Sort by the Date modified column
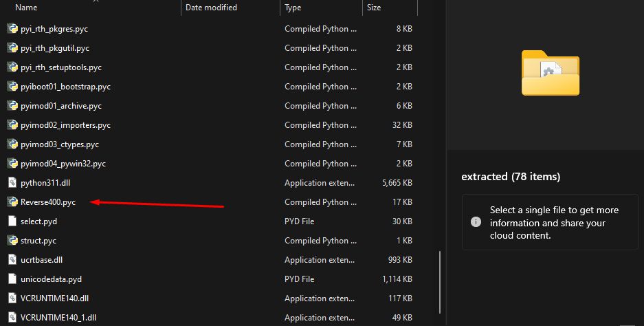This screenshot has width=644, height=326. 211,8
